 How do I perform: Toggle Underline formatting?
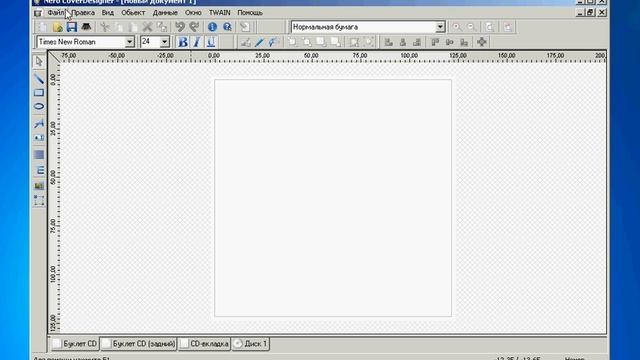point(211,42)
